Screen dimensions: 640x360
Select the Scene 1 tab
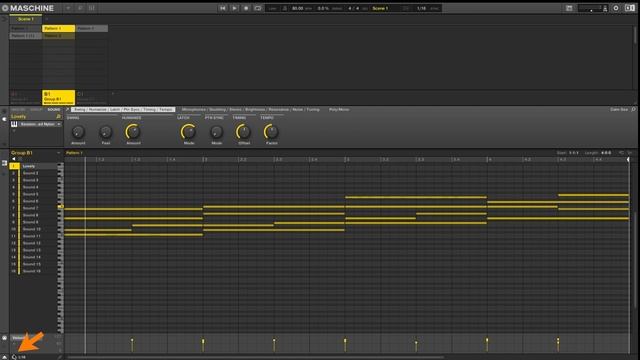(25, 19)
